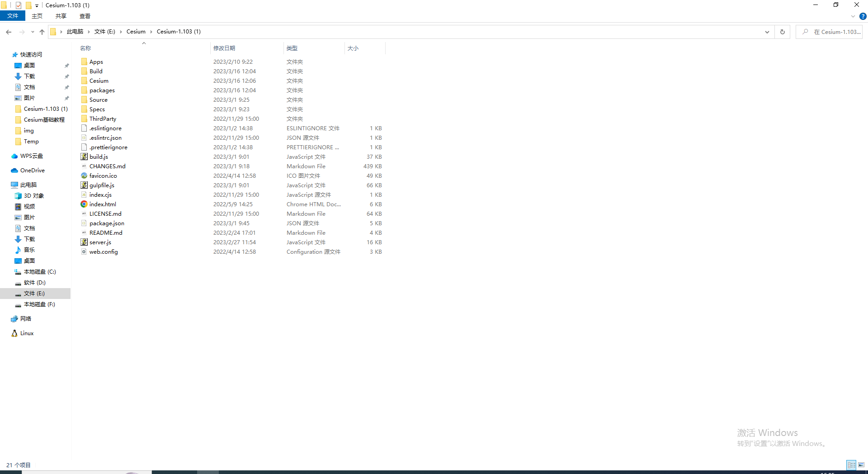Open the 文件 ribbon tab
The height and width of the screenshot is (474, 868).
[x=13, y=16]
